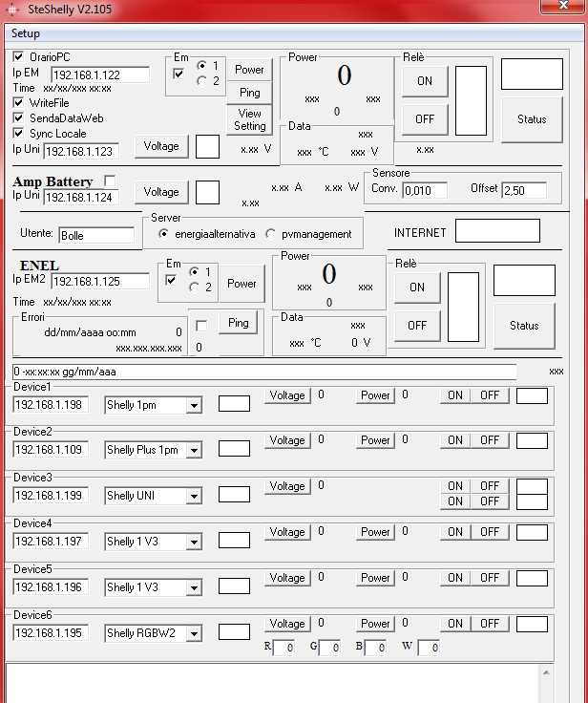Viewport: 588px width, 703px height.
Task: Click Device4 IP field 192.168.1.197
Action: (x=51, y=542)
